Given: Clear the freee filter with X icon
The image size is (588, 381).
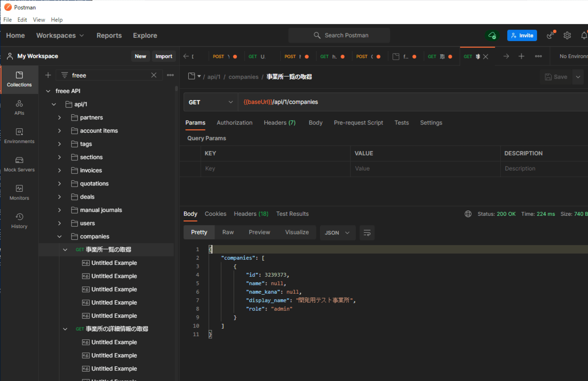Looking at the screenshot, I should [x=154, y=75].
